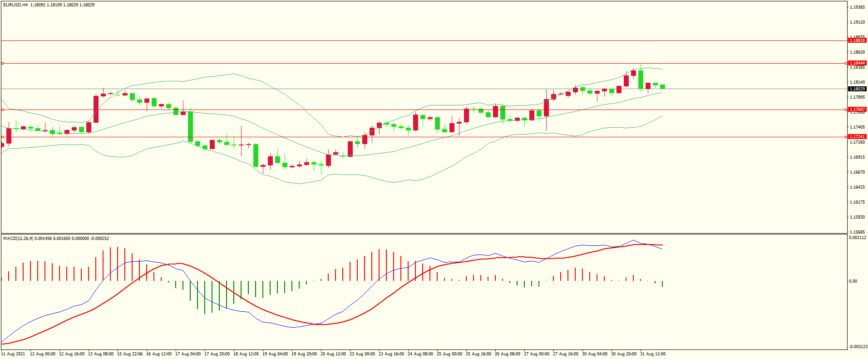Select the red 1.17241 price level label
Viewport: 868px width, 359px height.
pyautogui.click(x=857, y=137)
